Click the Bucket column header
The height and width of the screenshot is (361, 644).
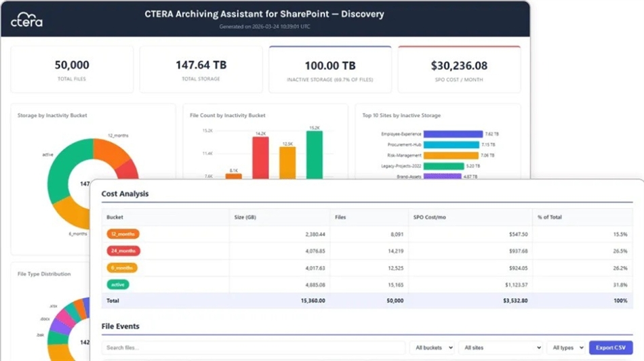tap(115, 217)
